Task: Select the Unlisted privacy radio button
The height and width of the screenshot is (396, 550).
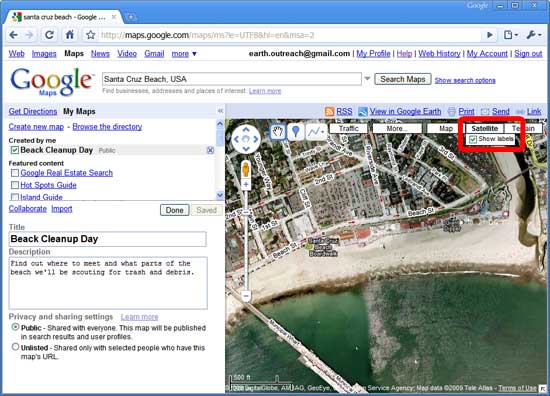Action: (15, 347)
